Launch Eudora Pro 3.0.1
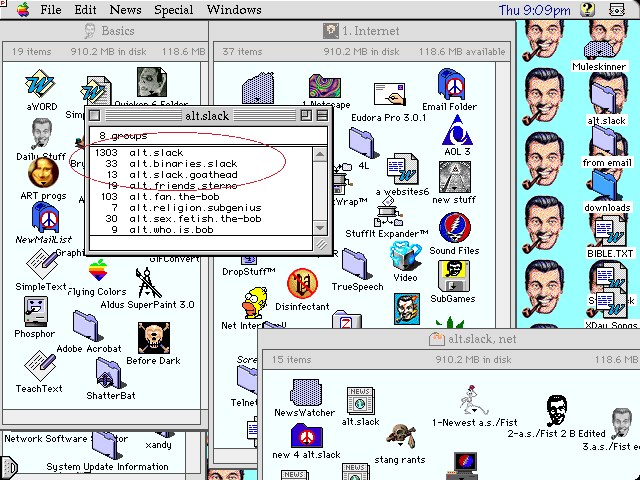The height and width of the screenshot is (480, 640). 389,95
